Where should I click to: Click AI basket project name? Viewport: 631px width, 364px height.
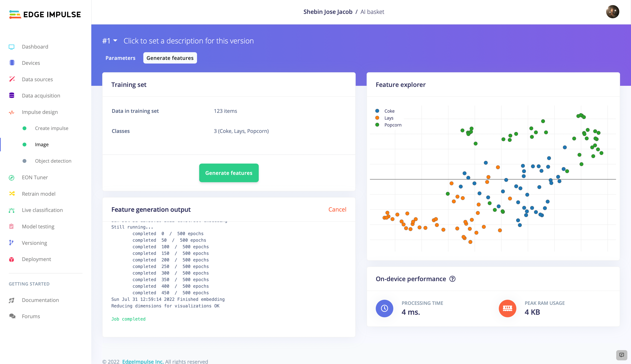pos(372,12)
